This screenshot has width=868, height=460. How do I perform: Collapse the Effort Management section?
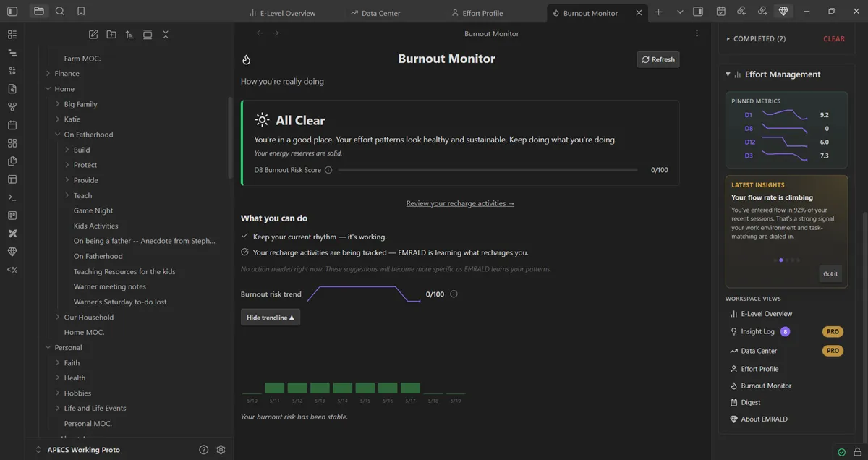pos(728,74)
